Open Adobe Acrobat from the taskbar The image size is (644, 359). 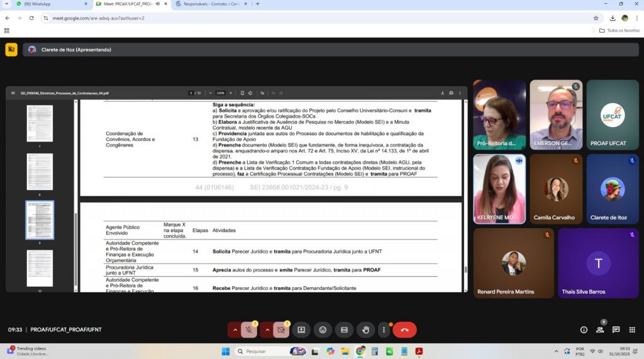pyautogui.click(x=418, y=351)
